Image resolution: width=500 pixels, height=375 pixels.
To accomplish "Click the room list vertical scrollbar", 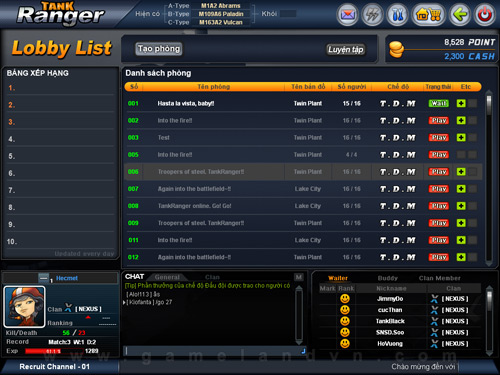I will point(489,177).
